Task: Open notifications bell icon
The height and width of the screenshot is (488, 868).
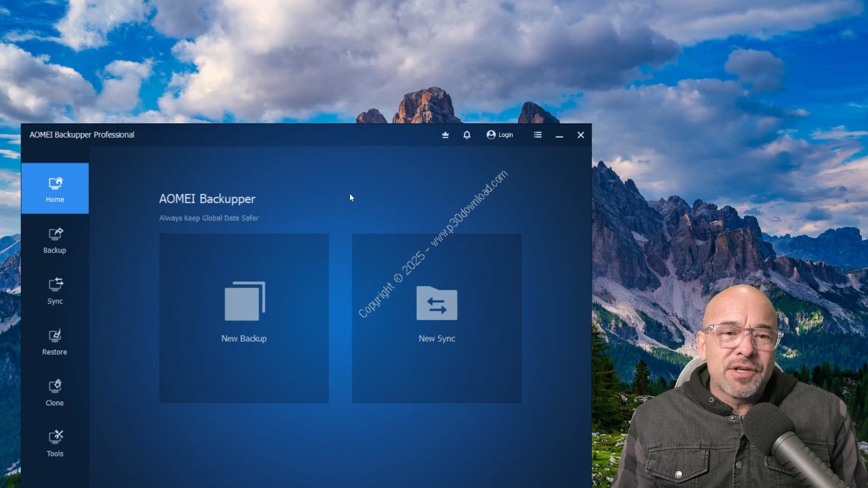Action: [467, 135]
